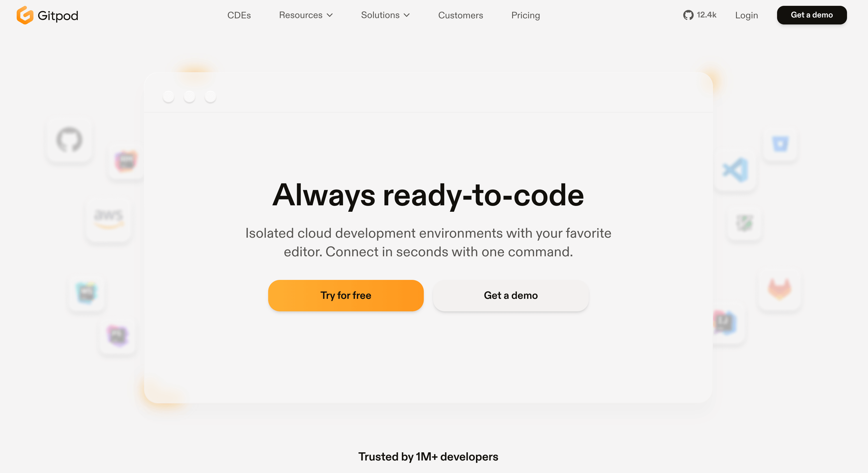Click the Customers menu item
Viewport: 868px width, 473px height.
[461, 15]
